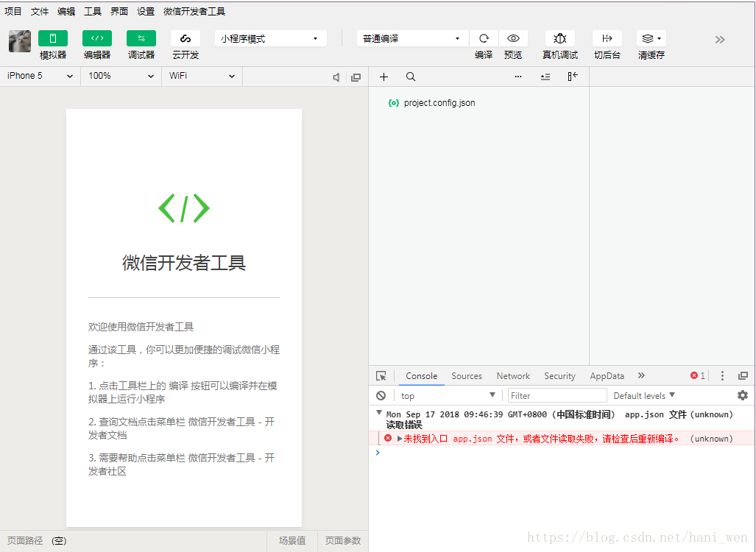The image size is (756, 552).
Task: Toggle the 编辑器 editor panel button
Action: (x=97, y=38)
